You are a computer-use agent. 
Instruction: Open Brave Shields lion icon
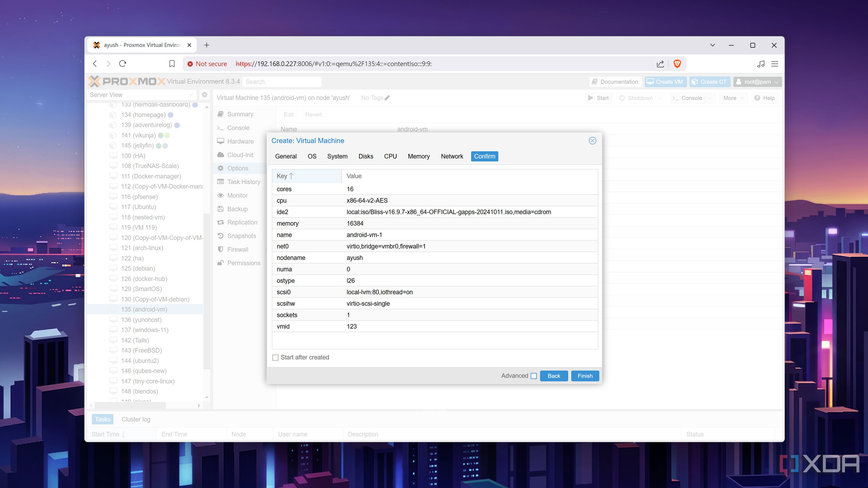[x=677, y=64]
